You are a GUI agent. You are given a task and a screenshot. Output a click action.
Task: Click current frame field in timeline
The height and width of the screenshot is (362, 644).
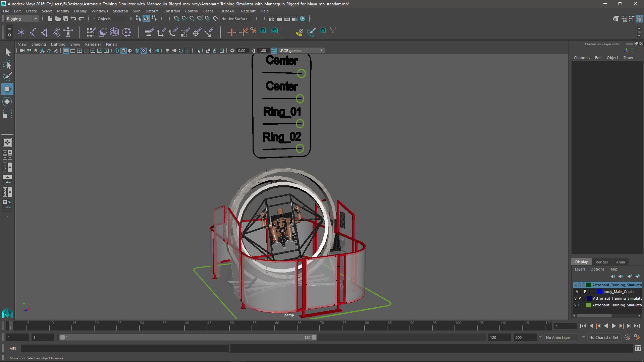[565, 326]
